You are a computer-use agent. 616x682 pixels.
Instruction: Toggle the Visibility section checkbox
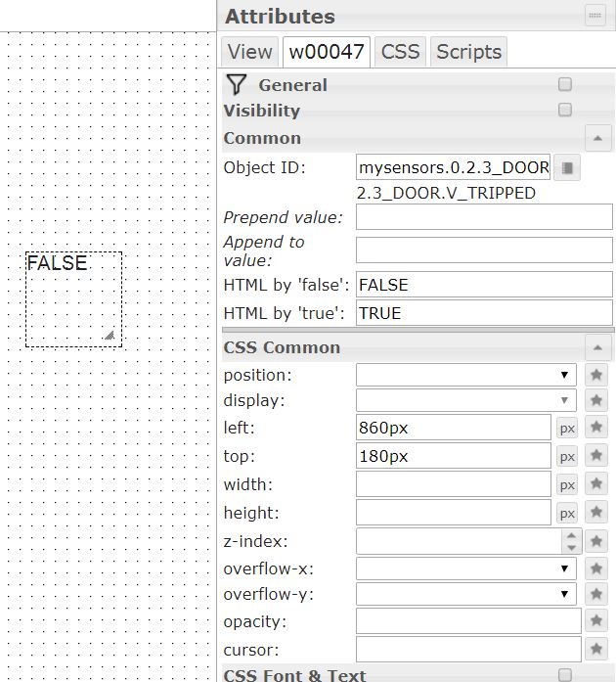coord(564,111)
